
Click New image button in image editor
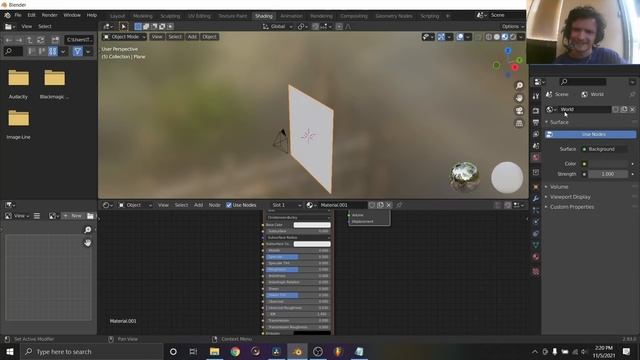(x=73, y=216)
